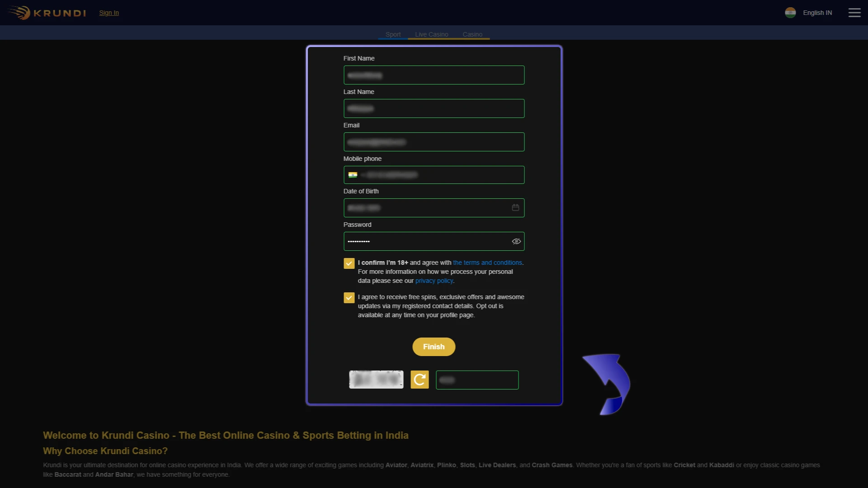Refresh the captcha image

pos(419,380)
